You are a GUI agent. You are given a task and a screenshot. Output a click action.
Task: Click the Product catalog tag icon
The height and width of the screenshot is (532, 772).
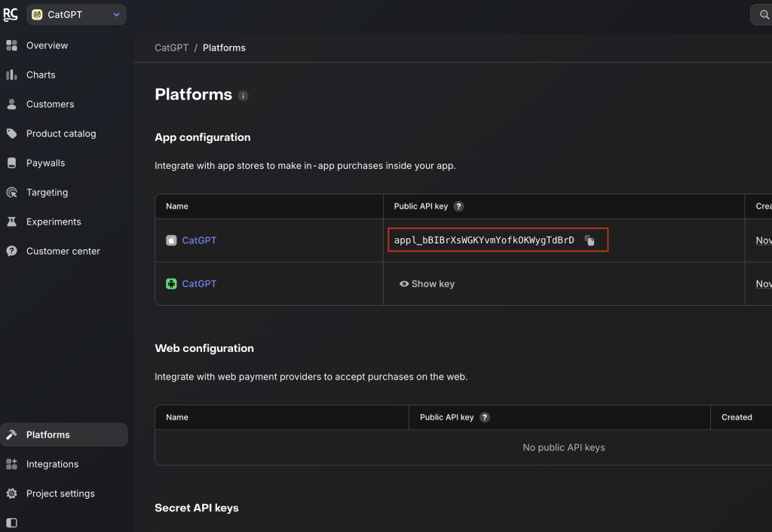(x=12, y=134)
